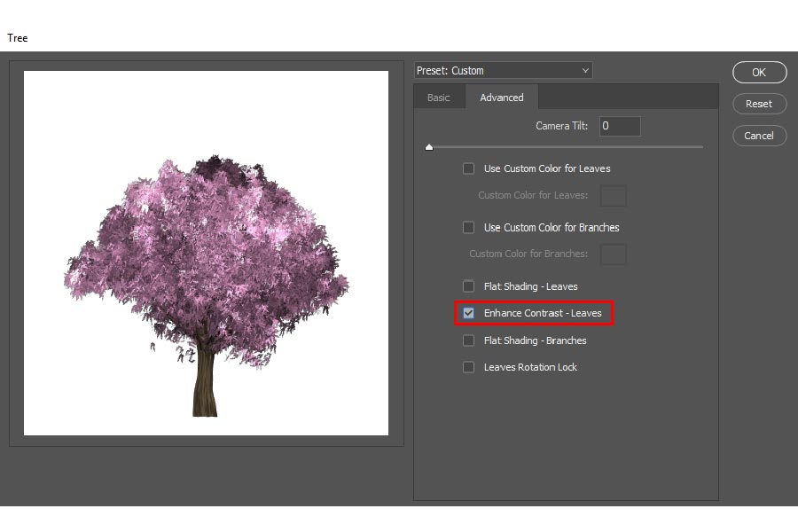Click the Camera Tilt label

tap(561, 126)
